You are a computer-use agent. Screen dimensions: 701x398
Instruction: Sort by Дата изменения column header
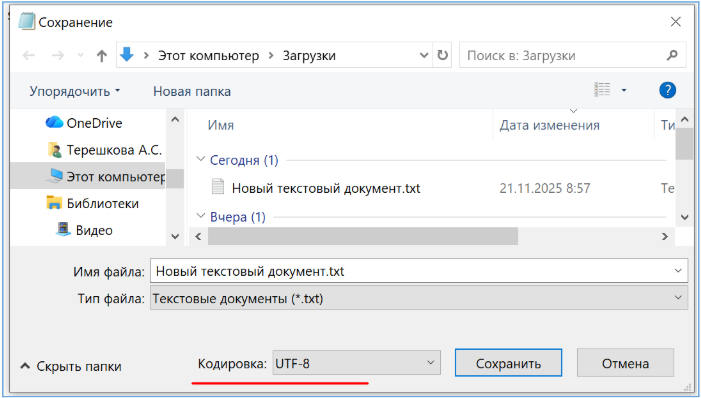pos(549,125)
